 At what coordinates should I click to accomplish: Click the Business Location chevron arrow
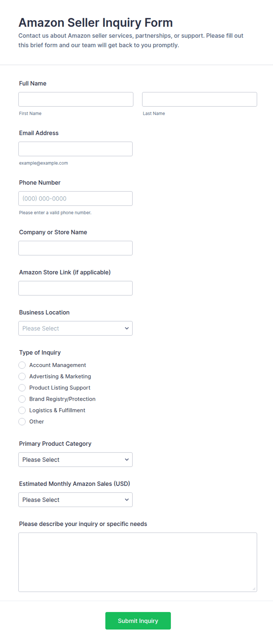pos(127,328)
